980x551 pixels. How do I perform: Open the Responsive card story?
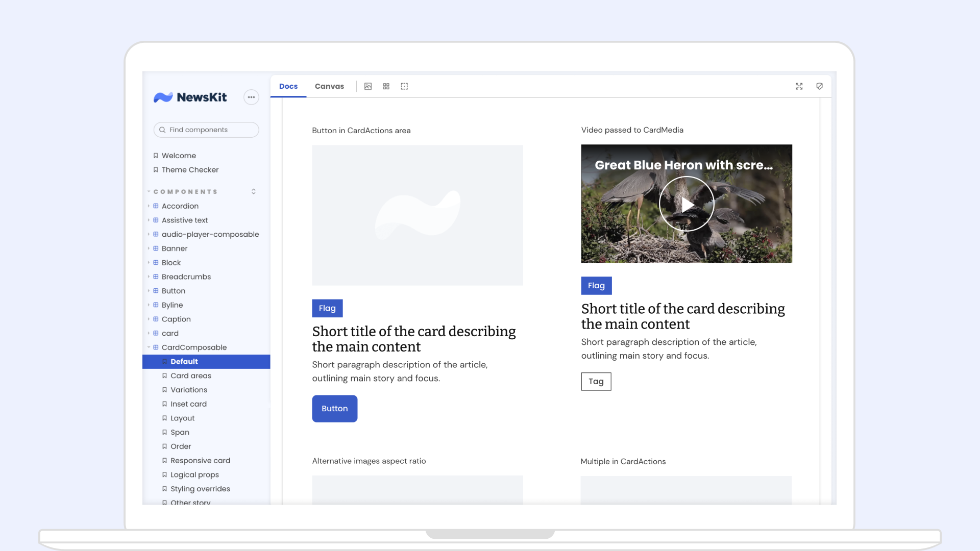coord(200,460)
